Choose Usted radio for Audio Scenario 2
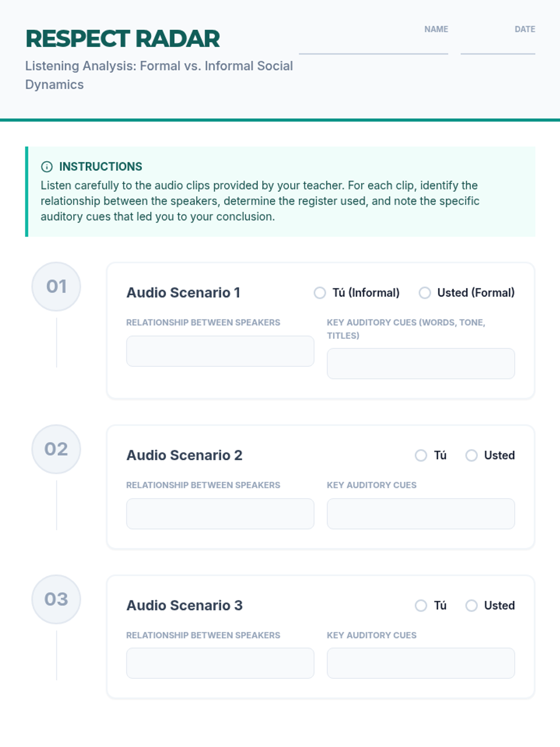 [x=471, y=455]
